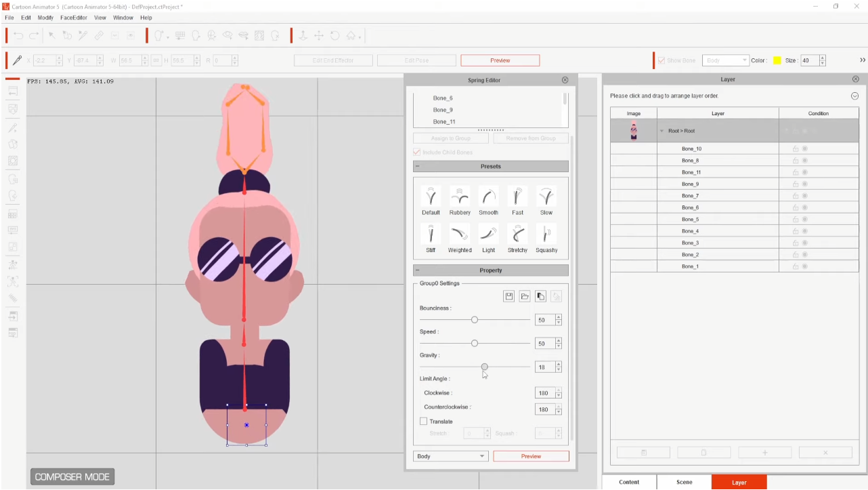Collapse the Presets section

418,166
